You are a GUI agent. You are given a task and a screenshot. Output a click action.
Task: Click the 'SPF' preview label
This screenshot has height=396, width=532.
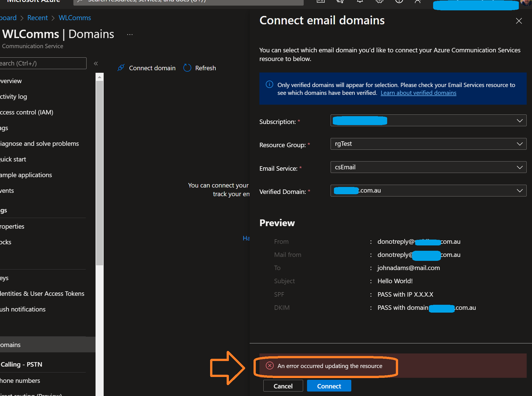[x=279, y=294]
